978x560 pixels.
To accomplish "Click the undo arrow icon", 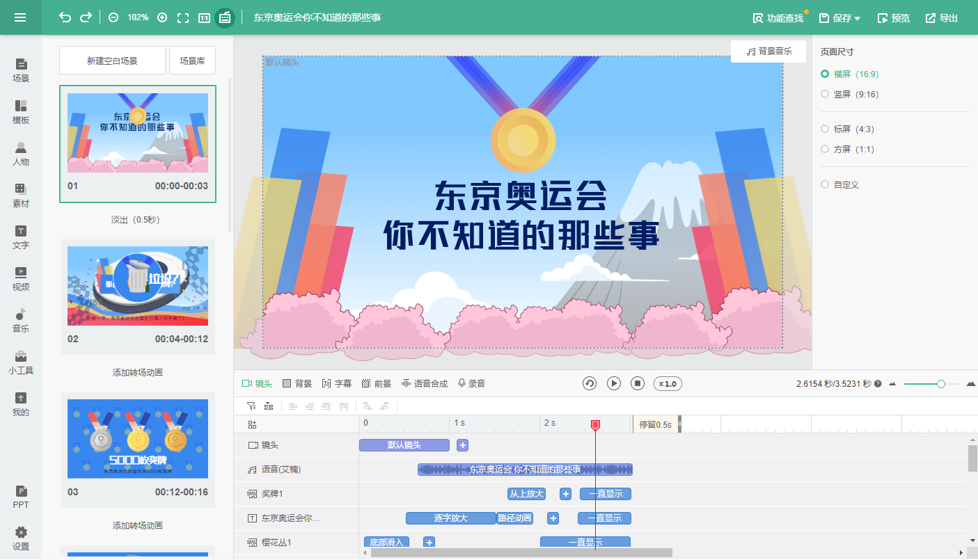I will tap(65, 17).
